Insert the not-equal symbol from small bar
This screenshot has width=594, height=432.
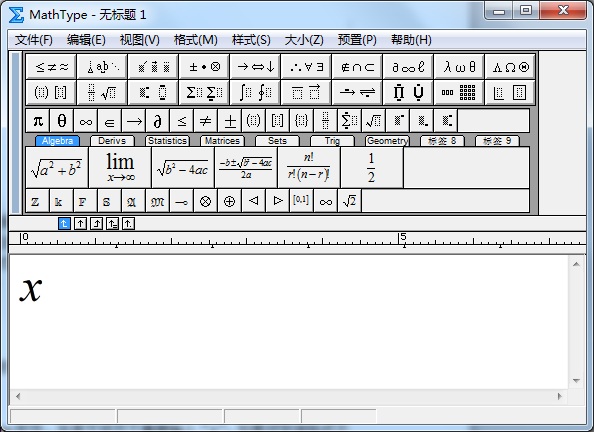click(x=205, y=121)
